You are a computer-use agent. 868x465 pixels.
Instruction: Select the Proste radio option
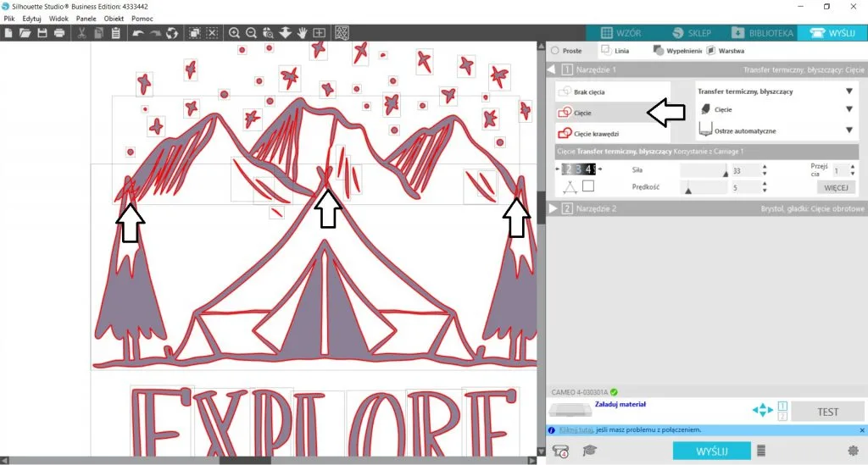click(554, 50)
